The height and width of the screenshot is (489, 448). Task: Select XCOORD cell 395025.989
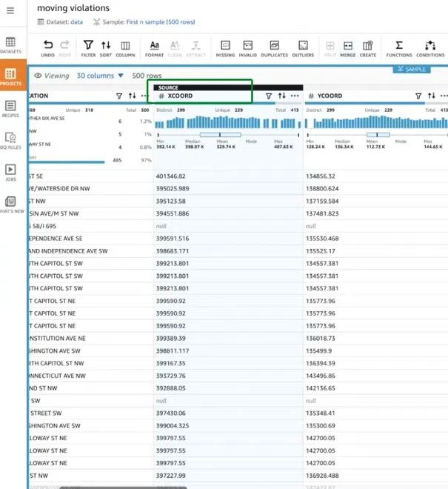tap(228, 189)
